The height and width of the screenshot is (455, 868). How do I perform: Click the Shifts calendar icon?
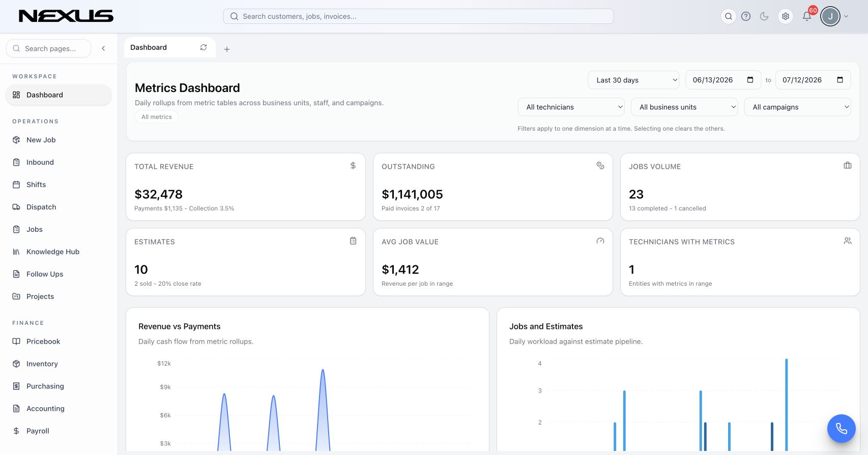(16, 185)
